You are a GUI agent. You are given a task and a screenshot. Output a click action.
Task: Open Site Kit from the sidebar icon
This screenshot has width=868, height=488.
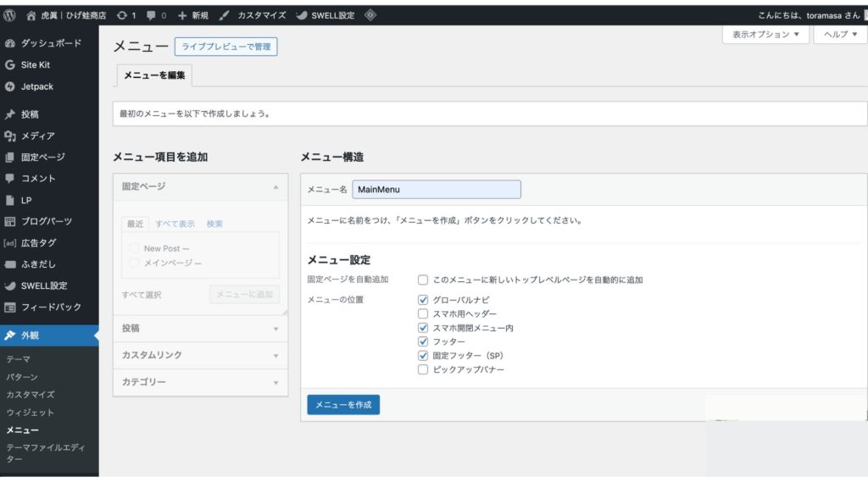[10, 65]
